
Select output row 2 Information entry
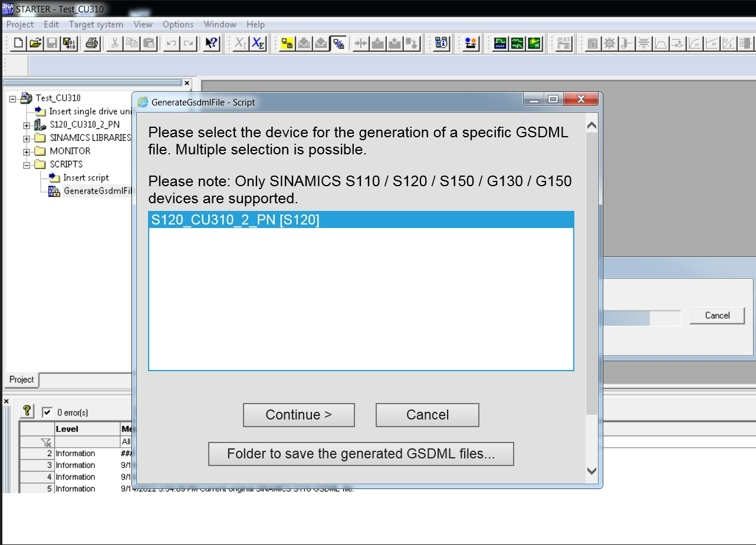(75, 454)
